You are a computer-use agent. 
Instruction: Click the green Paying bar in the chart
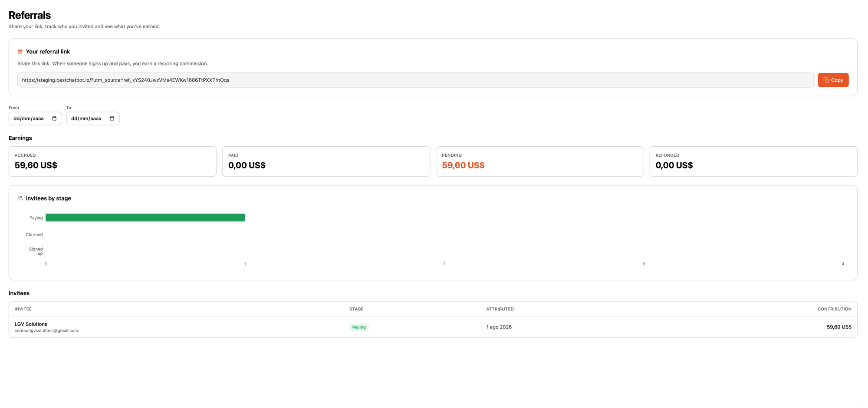click(x=145, y=217)
